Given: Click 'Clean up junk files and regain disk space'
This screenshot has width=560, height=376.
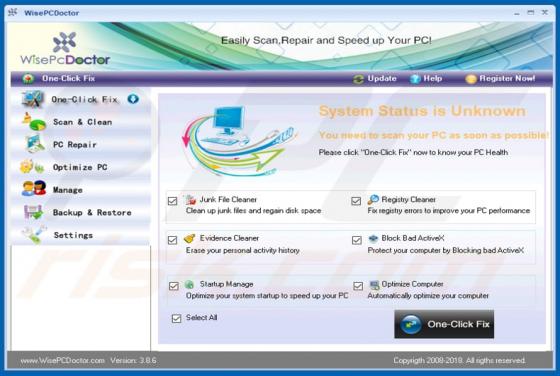Looking at the screenshot, I should pos(254,211).
